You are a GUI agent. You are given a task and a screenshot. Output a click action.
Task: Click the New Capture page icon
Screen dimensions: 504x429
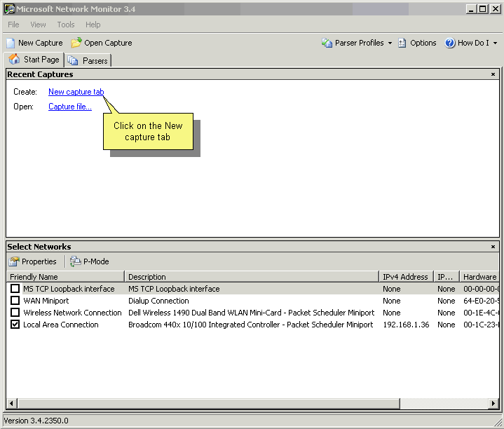point(11,43)
